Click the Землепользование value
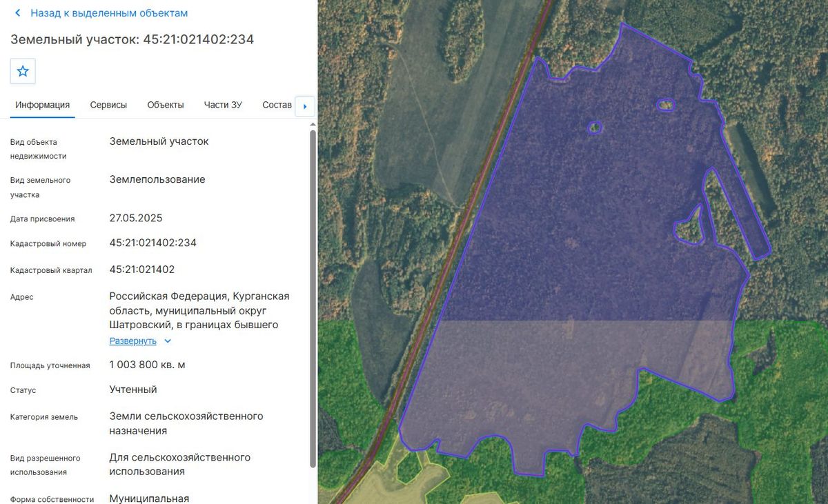 pyautogui.click(x=157, y=179)
